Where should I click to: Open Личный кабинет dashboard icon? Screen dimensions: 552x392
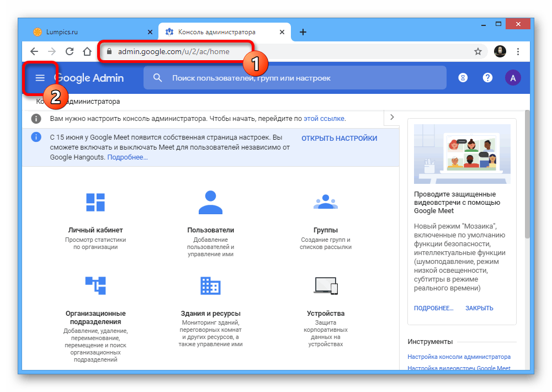[95, 202]
